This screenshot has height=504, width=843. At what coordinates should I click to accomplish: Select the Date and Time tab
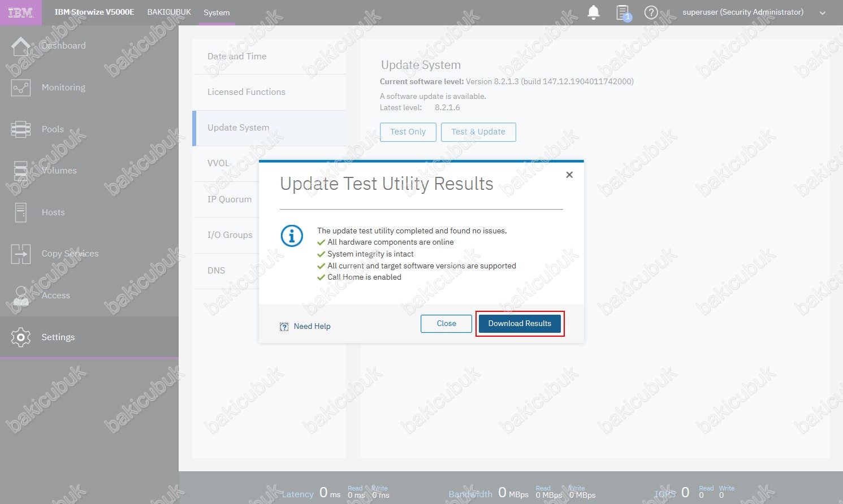tap(269, 57)
